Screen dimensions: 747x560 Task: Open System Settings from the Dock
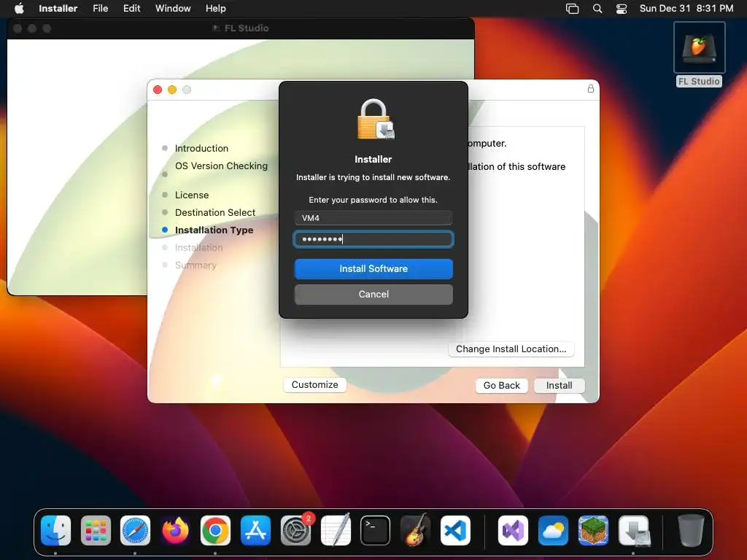(x=295, y=531)
